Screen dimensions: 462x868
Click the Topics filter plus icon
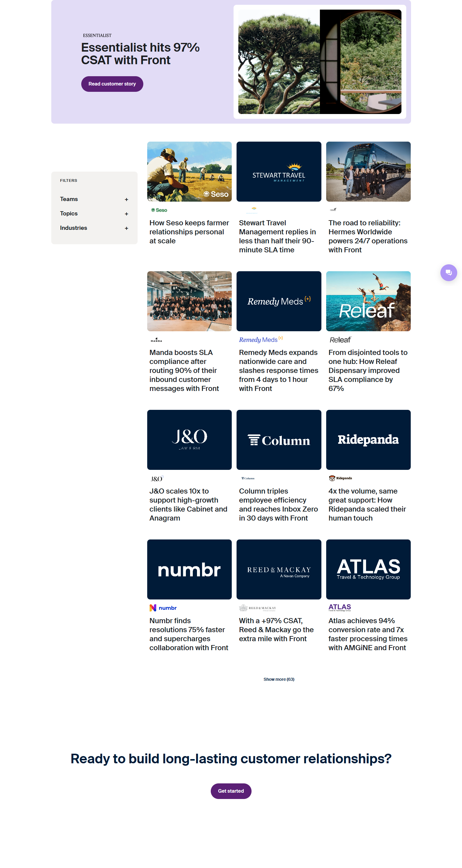[126, 214]
